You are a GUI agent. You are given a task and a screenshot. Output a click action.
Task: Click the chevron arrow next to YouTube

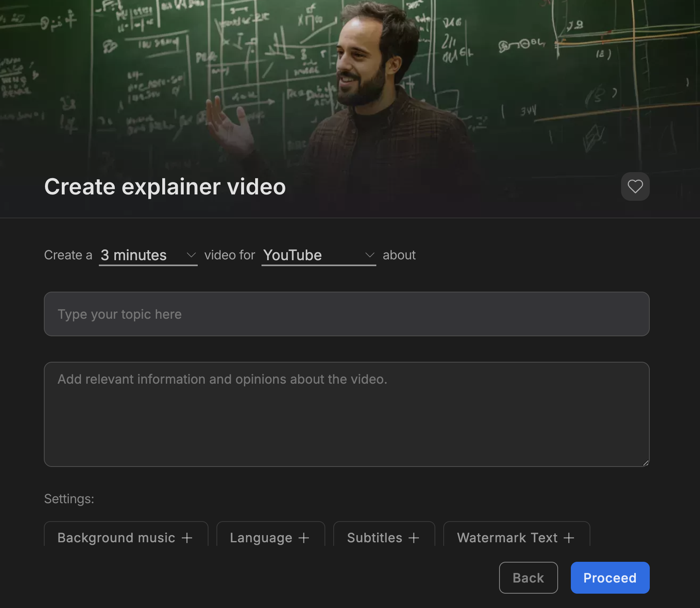pos(370,255)
